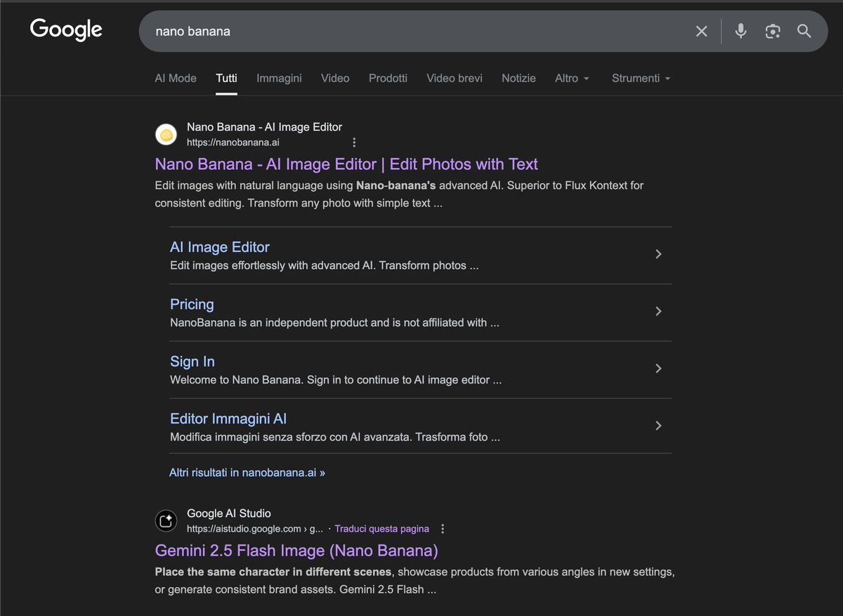The image size is (843, 616).
Task: Expand the Altro dropdown menu
Action: tap(572, 79)
